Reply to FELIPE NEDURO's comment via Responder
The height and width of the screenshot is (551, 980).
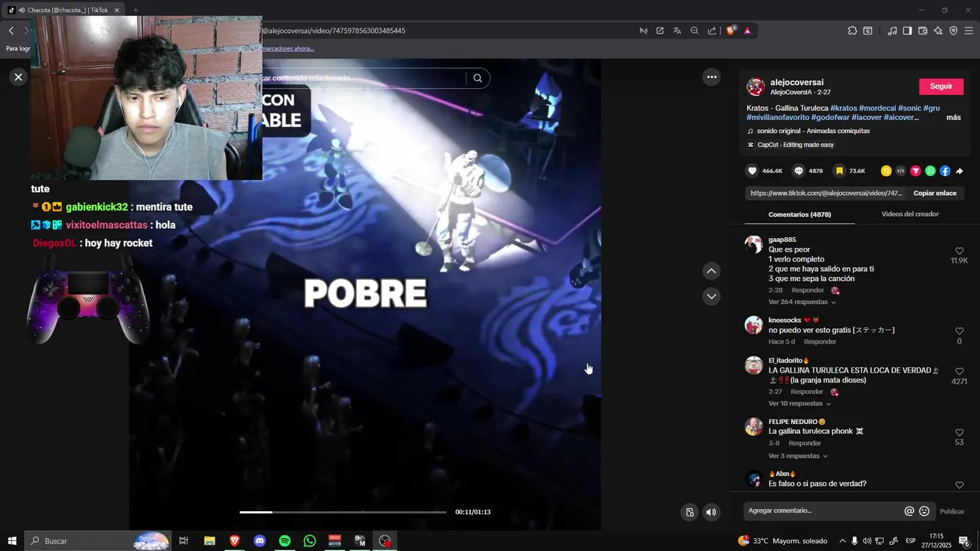click(x=805, y=443)
